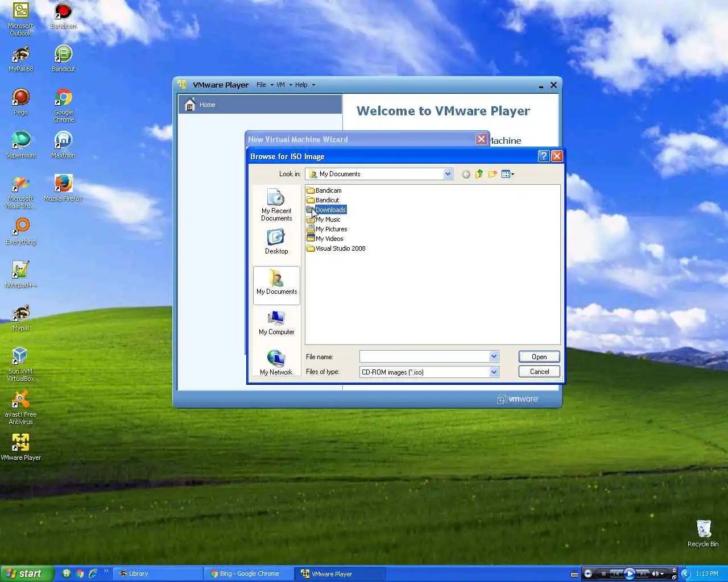The width and height of the screenshot is (728, 582).
Task: Click into the File name text field
Action: pos(424,356)
